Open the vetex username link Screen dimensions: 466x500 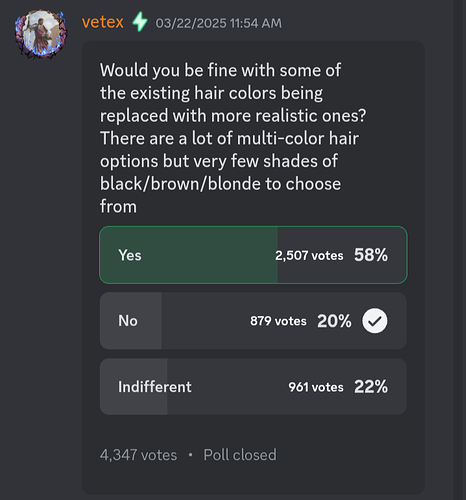pos(103,22)
